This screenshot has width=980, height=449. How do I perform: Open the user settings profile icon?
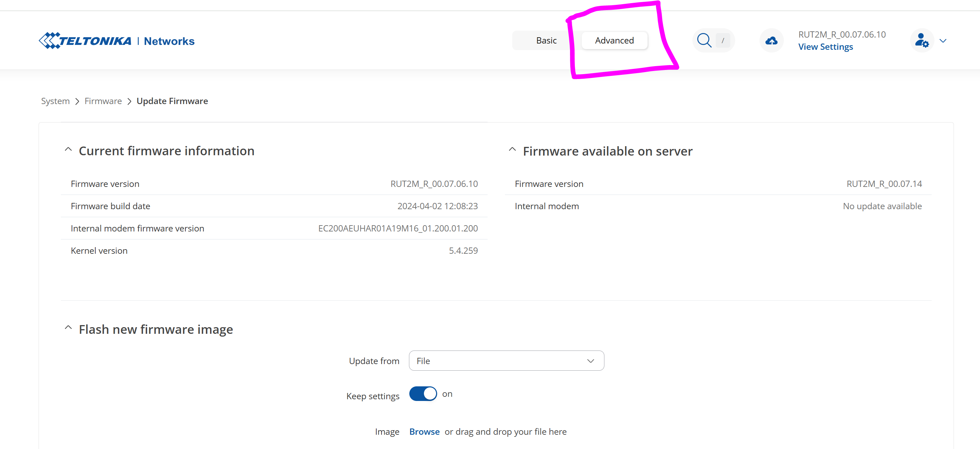pos(922,40)
